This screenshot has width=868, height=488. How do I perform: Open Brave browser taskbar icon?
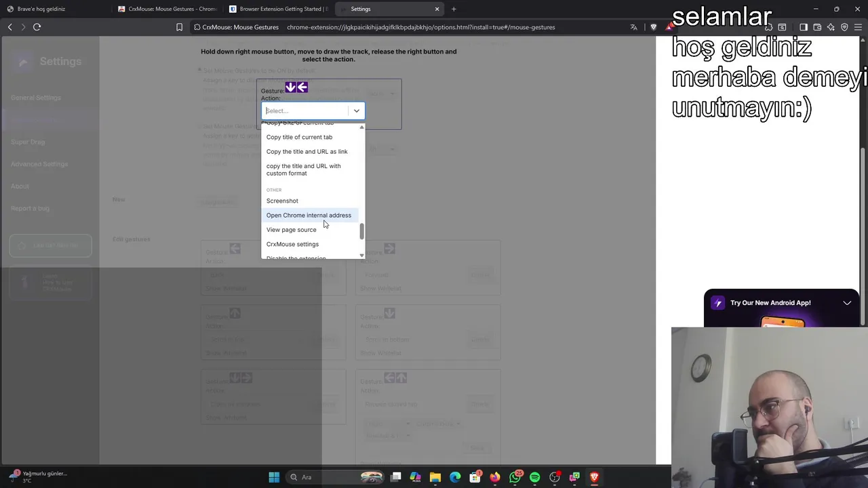click(594, 477)
